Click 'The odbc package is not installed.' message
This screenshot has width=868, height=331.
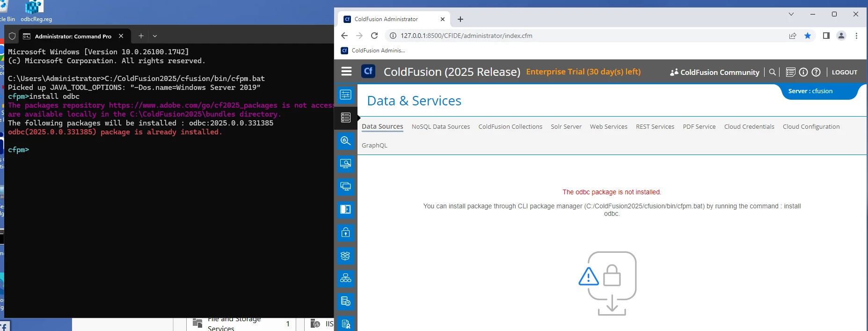(x=612, y=192)
